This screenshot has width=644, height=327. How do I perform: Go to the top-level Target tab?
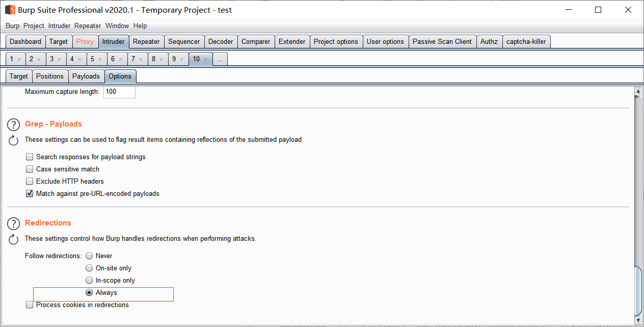tap(59, 42)
